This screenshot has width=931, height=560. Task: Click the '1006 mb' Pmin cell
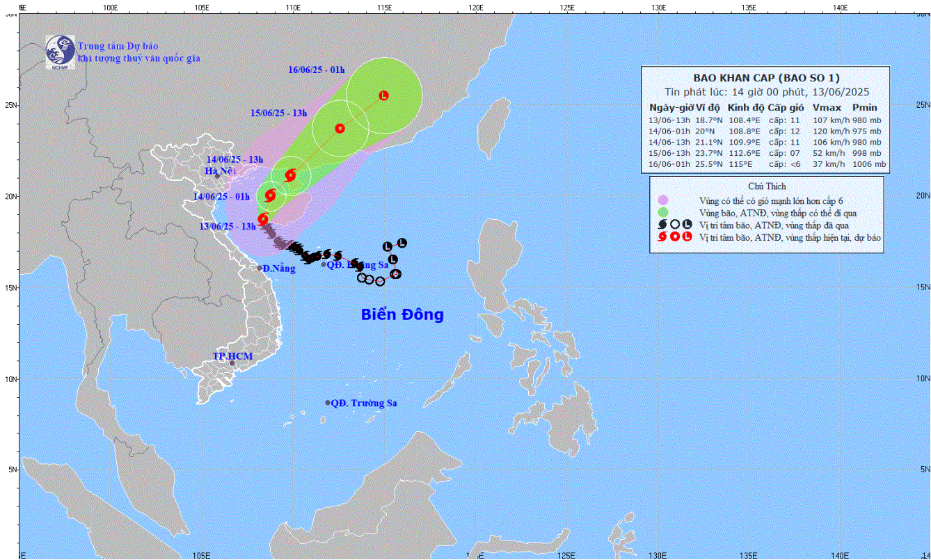[868, 164]
